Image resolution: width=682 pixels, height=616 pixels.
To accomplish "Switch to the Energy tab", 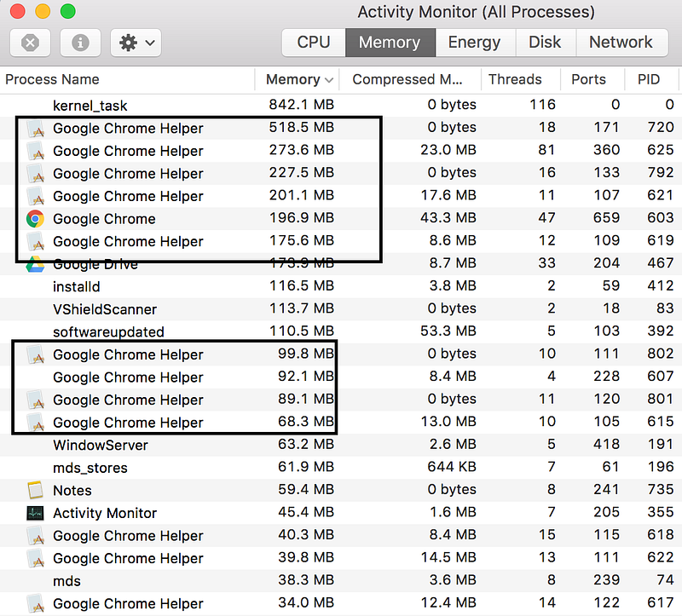I will (x=475, y=42).
